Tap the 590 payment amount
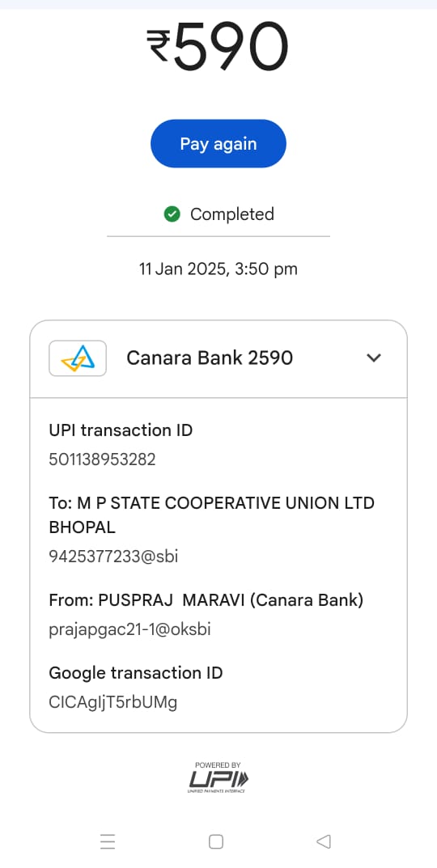The height and width of the screenshot is (868, 437). 231,45
